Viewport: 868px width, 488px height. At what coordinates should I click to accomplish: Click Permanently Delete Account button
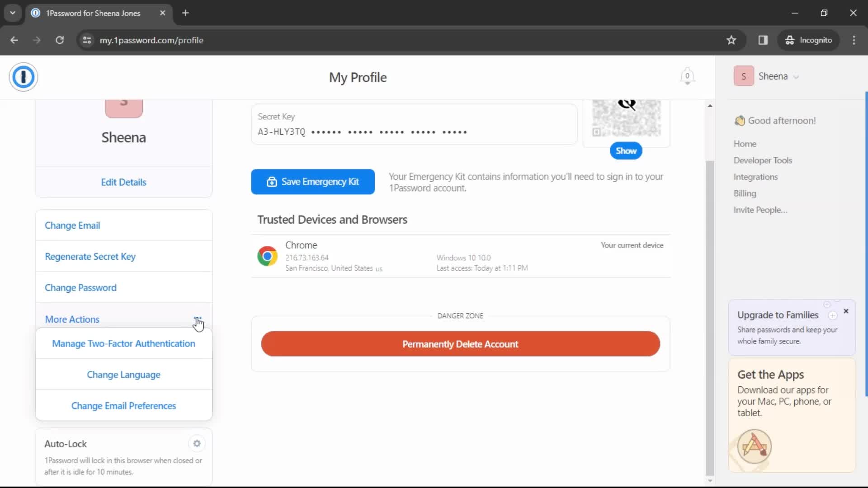460,344
